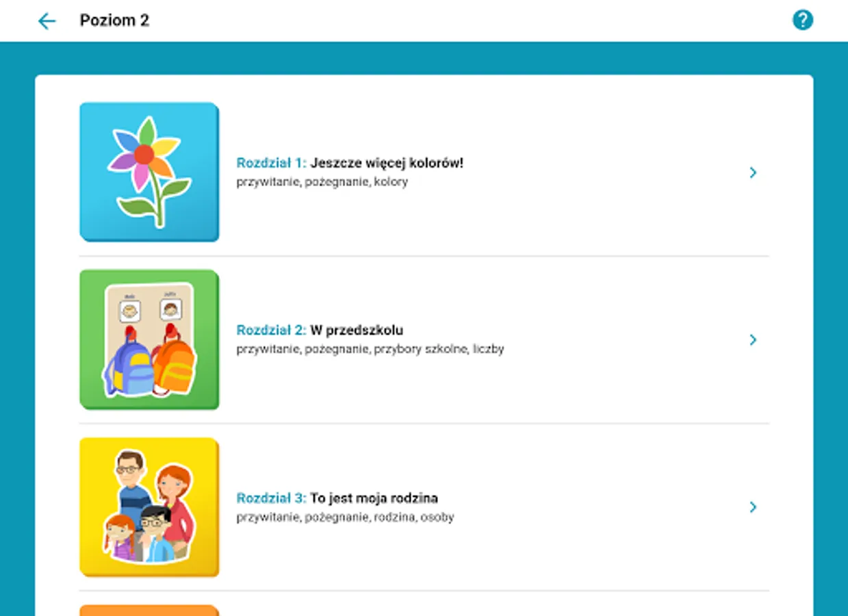Open the help question mark icon
This screenshot has height=616, width=848.
coord(802,20)
